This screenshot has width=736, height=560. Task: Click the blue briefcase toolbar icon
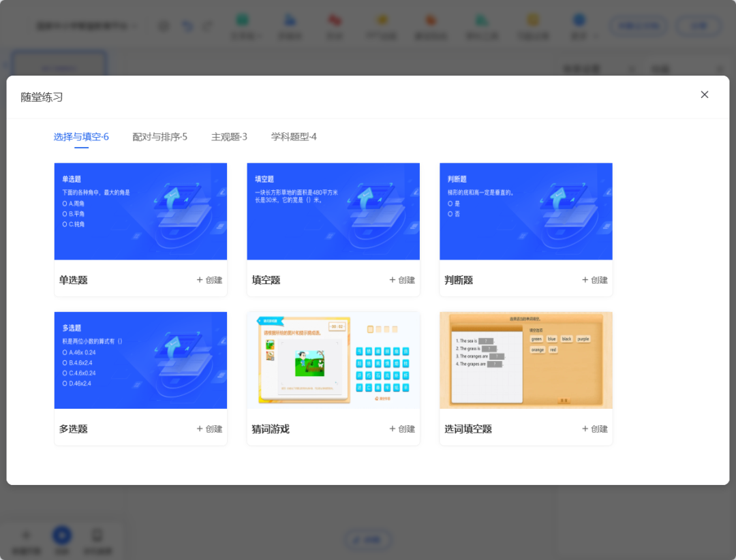(x=290, y=20)
